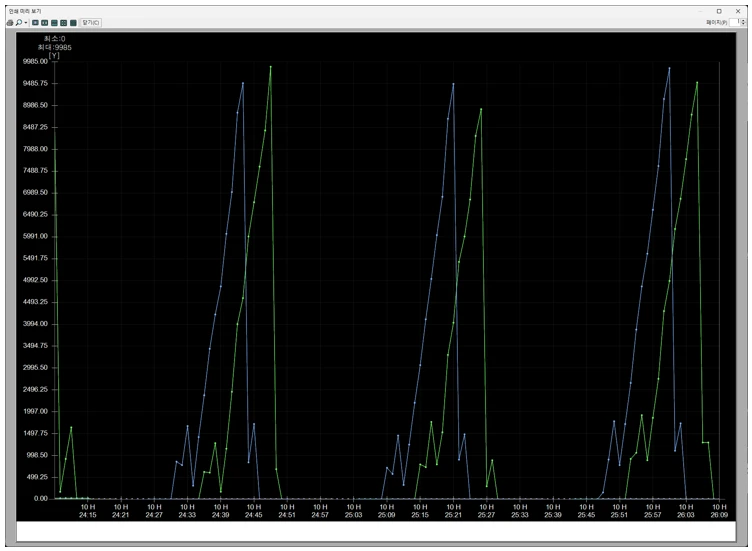Viewport: 752px width, 551px height.
Task: Select the two-page view layout icon
Action: click(45, 23)
